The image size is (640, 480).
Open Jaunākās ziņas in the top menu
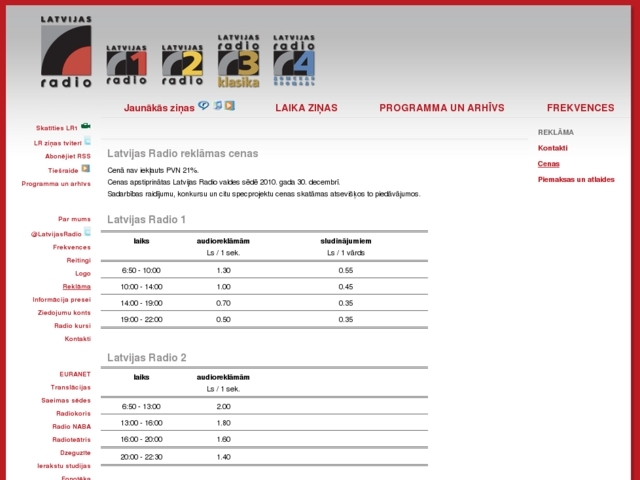tap(159, 108)
